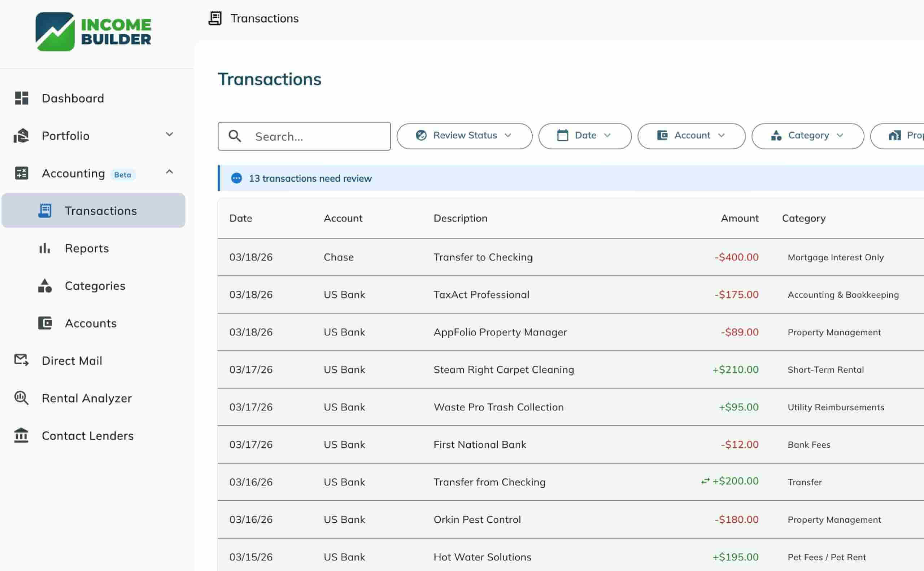Click the -$12.00 amount for First National Bank
924x571 pixels.
[739, 444]
